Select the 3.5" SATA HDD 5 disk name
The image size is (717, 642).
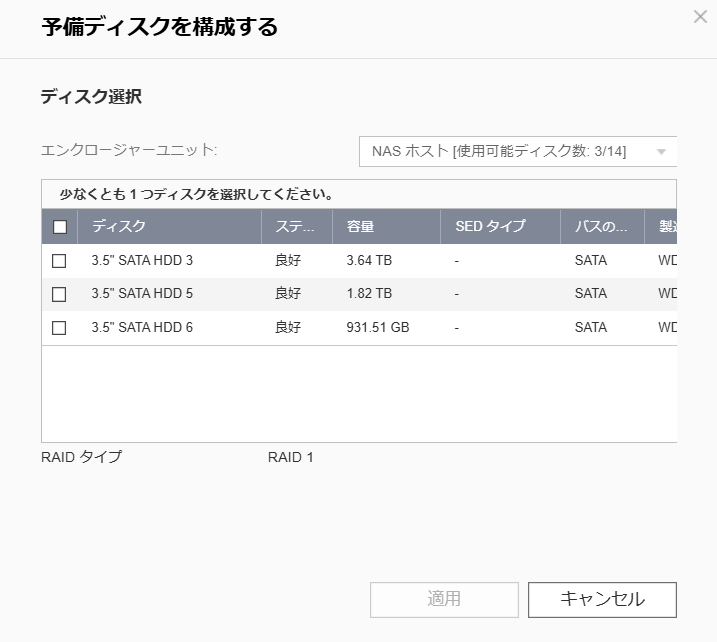point(142,294)
